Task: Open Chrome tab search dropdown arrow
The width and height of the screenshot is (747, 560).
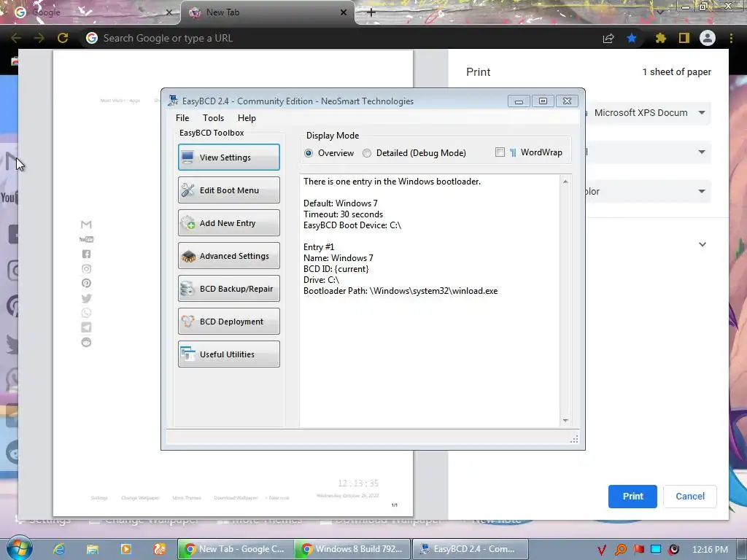Action: click(x=660, y=12)
